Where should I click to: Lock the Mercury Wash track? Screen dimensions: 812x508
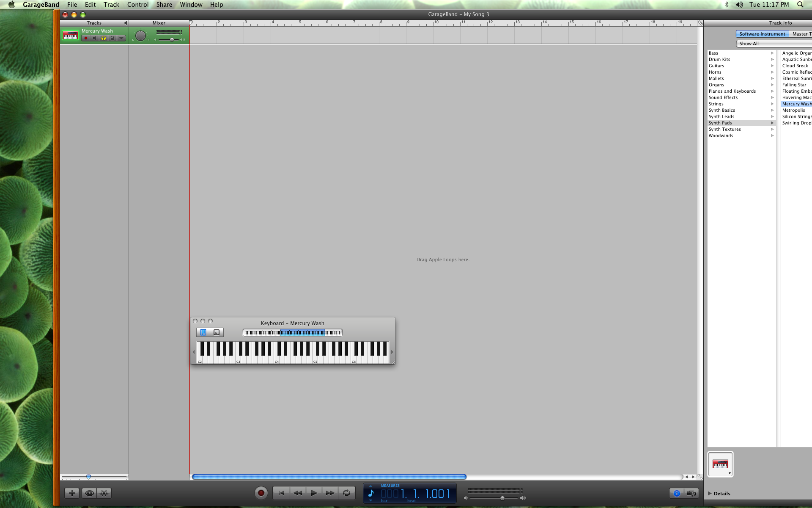[x=112, y=38]
